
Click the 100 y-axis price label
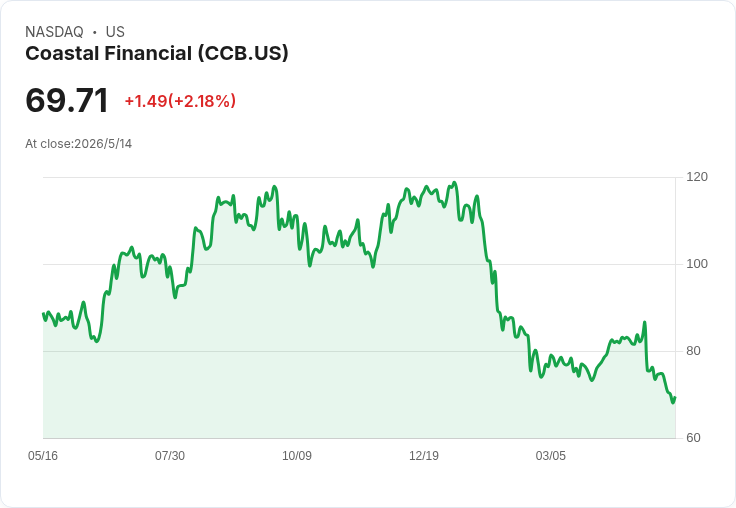(697, 264)
